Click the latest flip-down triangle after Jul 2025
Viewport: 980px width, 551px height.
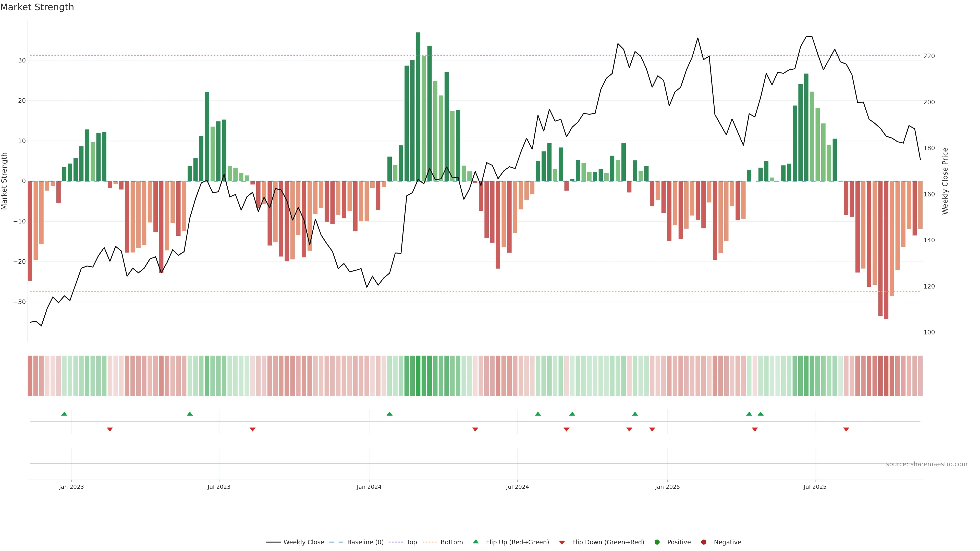[846, 429]
